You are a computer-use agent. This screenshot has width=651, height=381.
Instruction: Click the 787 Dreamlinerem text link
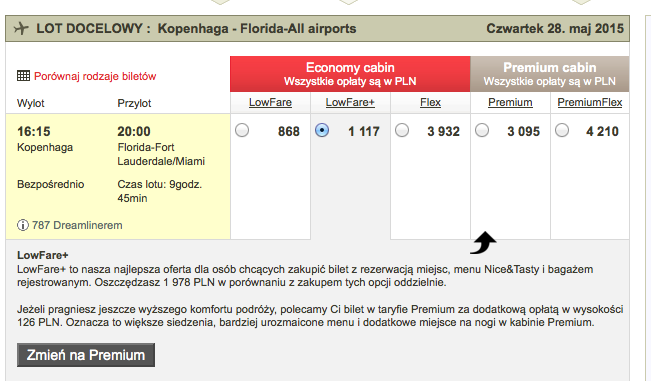click(x=77, y=225)
